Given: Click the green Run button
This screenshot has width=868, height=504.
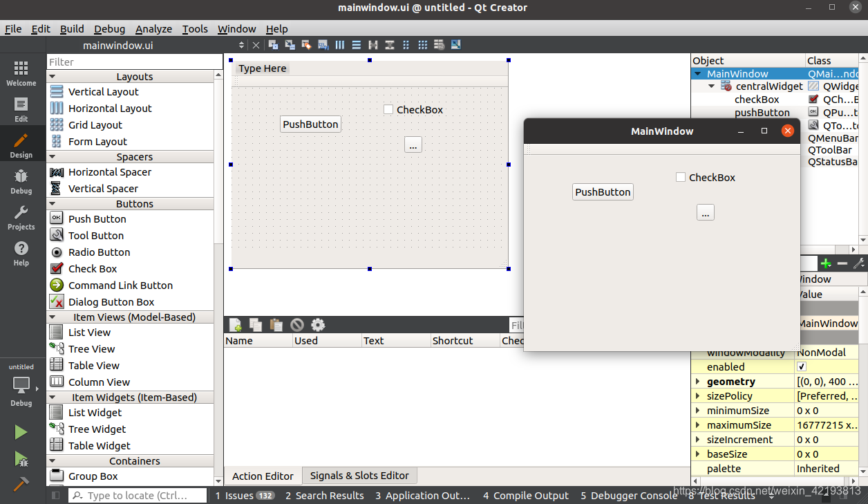Looking at the screenshot, I should 21,432.
